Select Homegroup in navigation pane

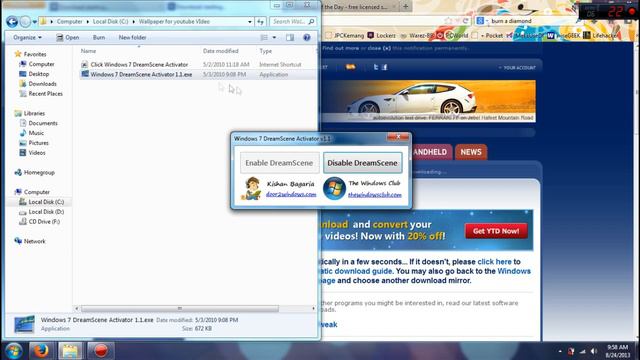(39, 173)
